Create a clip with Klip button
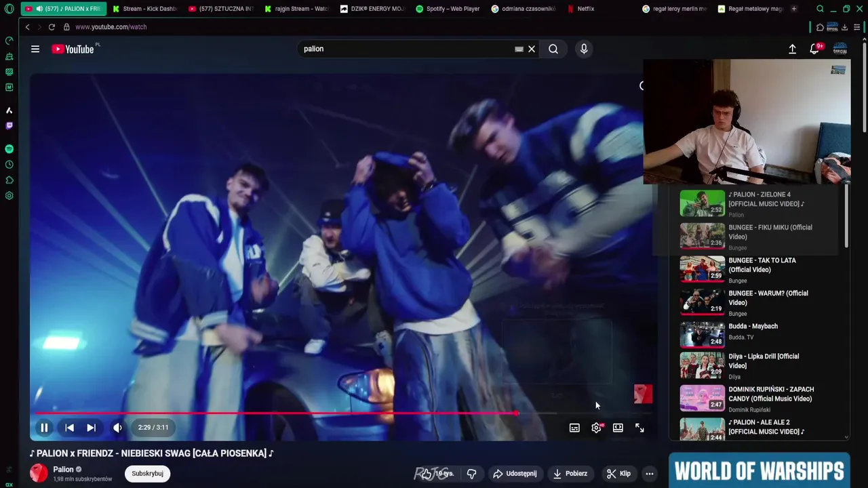The width and height of the screenshot is (868, 488). [618, 474]
